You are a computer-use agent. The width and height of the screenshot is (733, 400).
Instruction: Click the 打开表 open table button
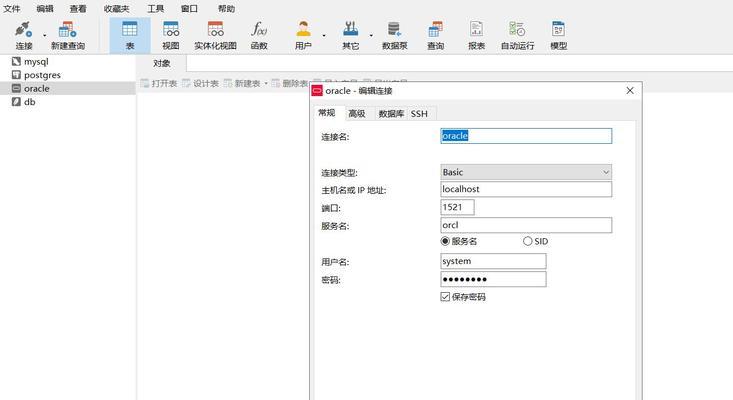(x=159, y=83)
